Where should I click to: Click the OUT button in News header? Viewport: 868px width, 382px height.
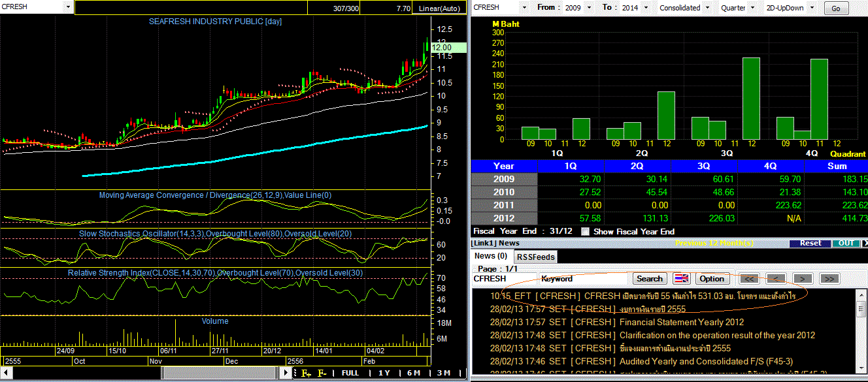point(846,243)
